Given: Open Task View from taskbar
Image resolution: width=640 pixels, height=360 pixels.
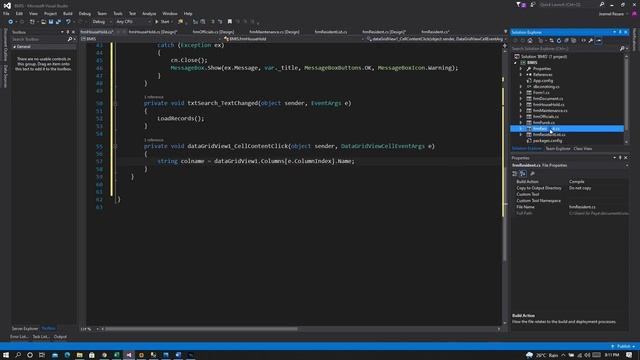Looking at the screenshot, I should (42, 355).
